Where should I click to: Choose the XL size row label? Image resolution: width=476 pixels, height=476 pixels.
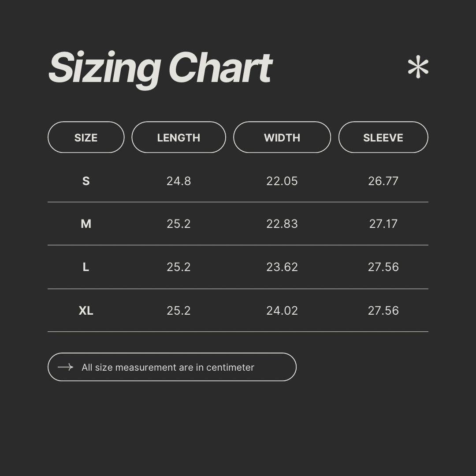[x=86, y=311]
